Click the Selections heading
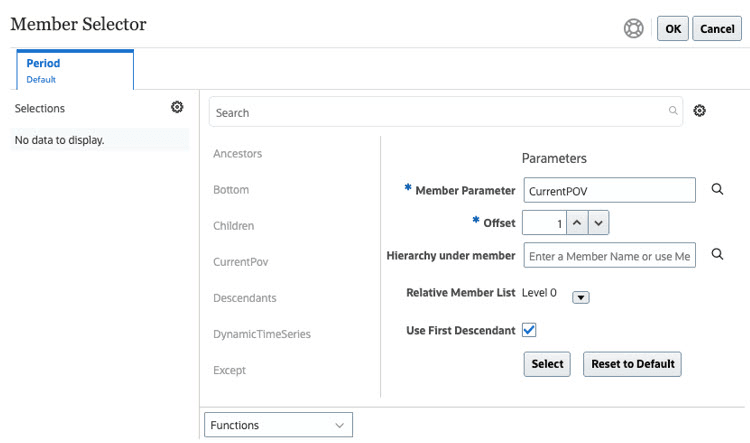Viewport: 750px width, 443px height. (x=40, y=109)
